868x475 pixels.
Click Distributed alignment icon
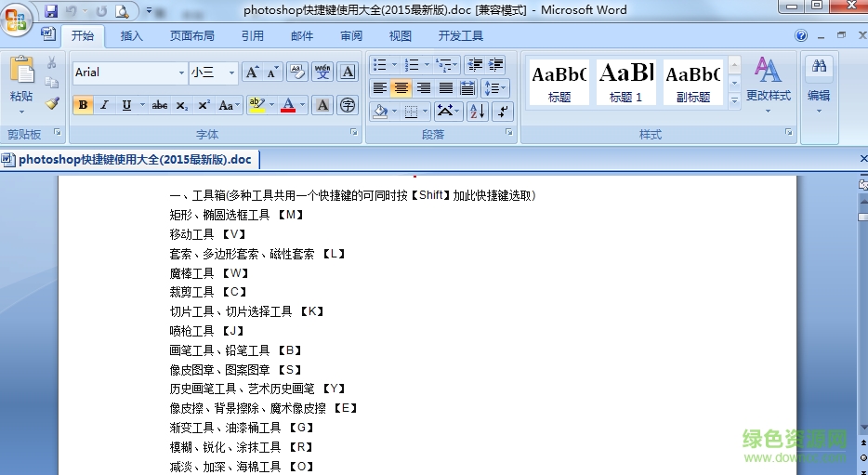(x=467, y=88)
